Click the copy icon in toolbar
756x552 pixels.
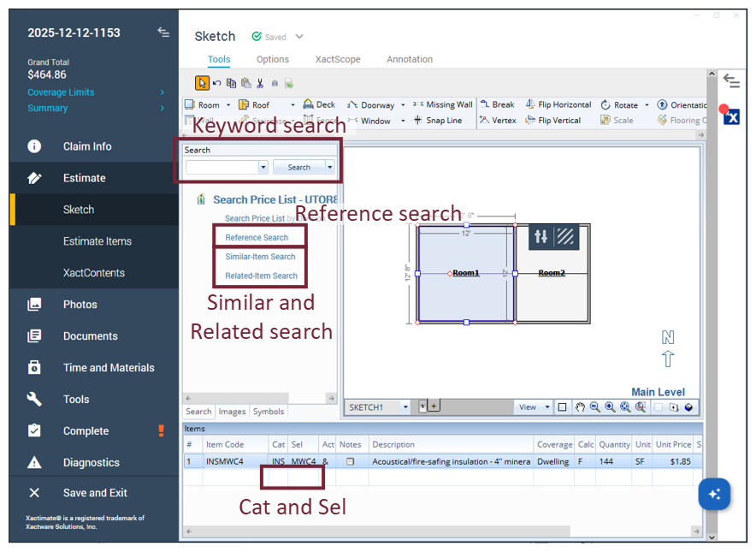pos(232,84)
